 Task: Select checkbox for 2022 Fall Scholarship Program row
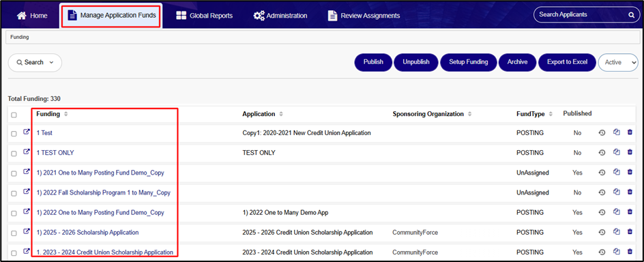[14, 193]
